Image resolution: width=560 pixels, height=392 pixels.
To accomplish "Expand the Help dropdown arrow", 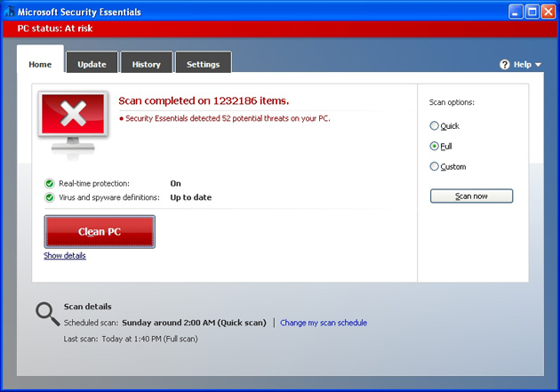I will coord(539,65).
